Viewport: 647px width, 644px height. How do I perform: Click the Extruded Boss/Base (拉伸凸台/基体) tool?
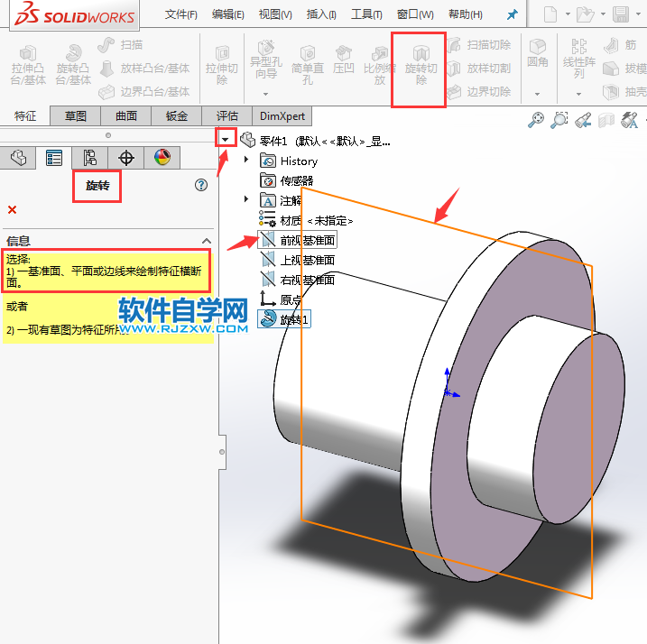(x=28, y=65)
